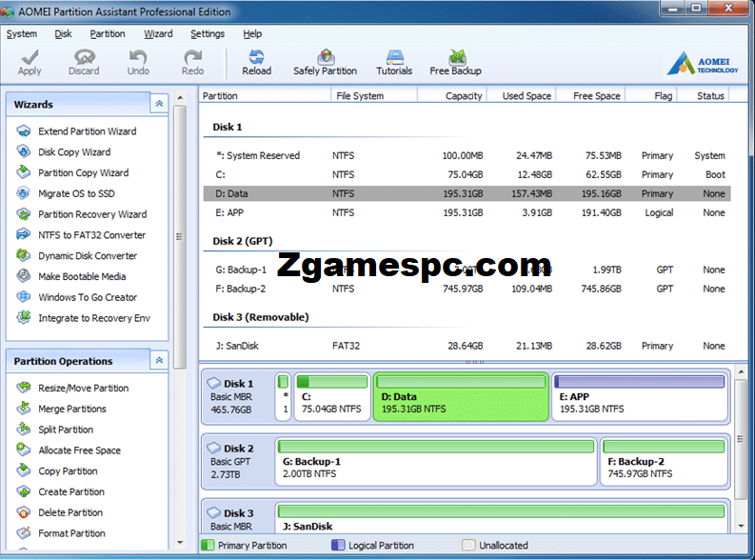Open the Disk menu
Screen dimensions: 755x560
[x=63, y=33]
